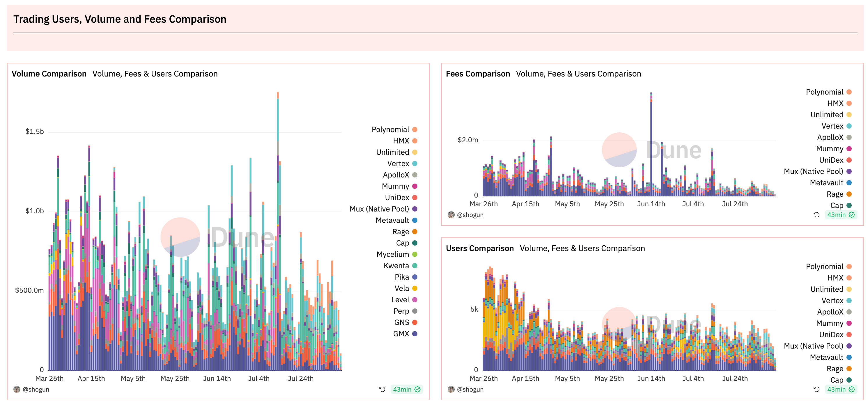Screen dimensions: 868x405
Task: Open the Users Comparison chart title
Action: (480, 248)
